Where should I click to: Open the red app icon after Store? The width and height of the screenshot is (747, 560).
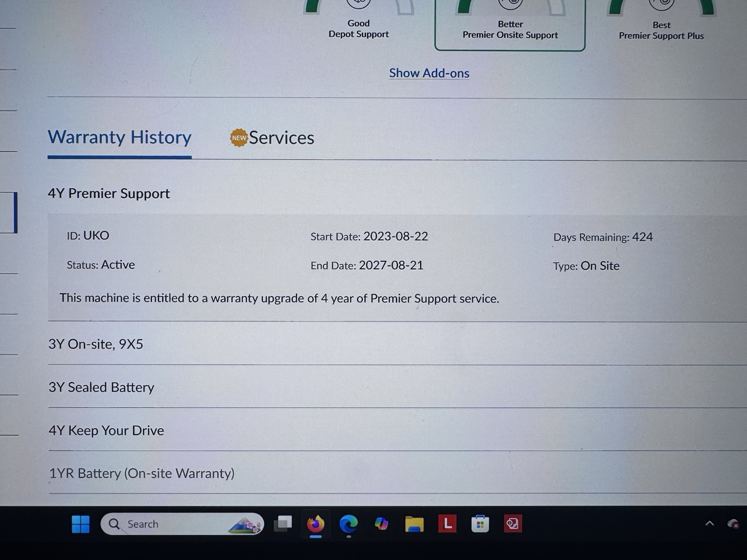coord(513,524)
